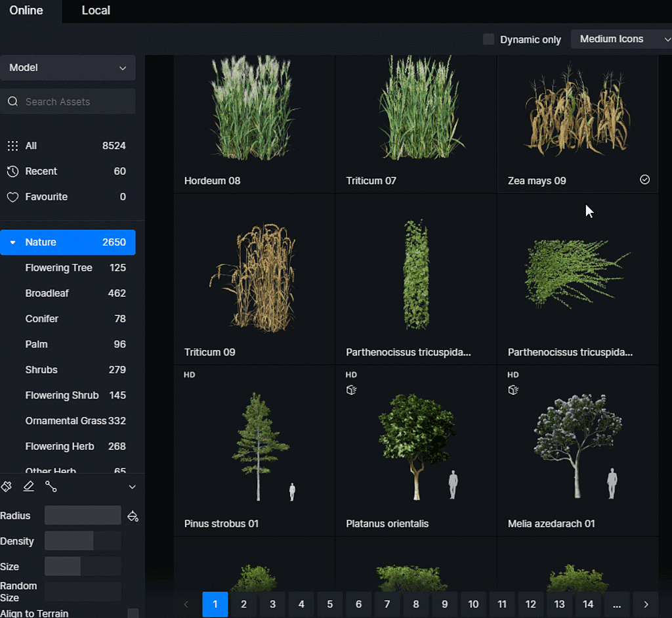Show Recent assets category
The image size is (672, 618).
[x=68, y=171]
